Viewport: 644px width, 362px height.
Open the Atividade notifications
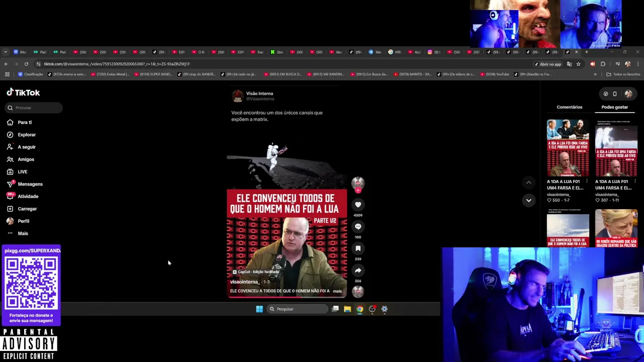coord(23,196)
